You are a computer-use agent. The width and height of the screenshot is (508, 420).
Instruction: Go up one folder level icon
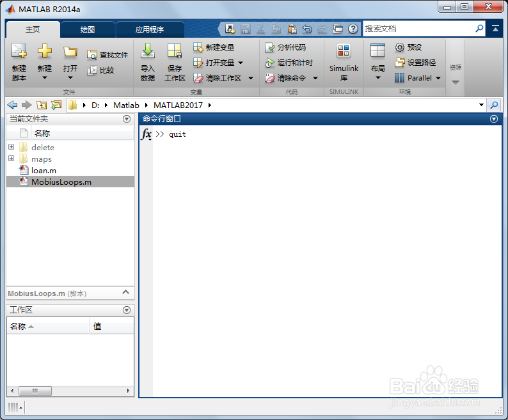click(42, 105)
